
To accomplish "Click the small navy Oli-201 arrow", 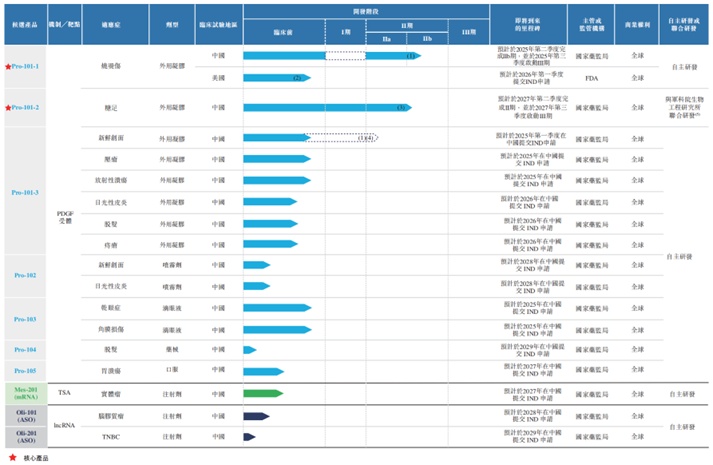I will pyautogui.click(x=249, y=437).
